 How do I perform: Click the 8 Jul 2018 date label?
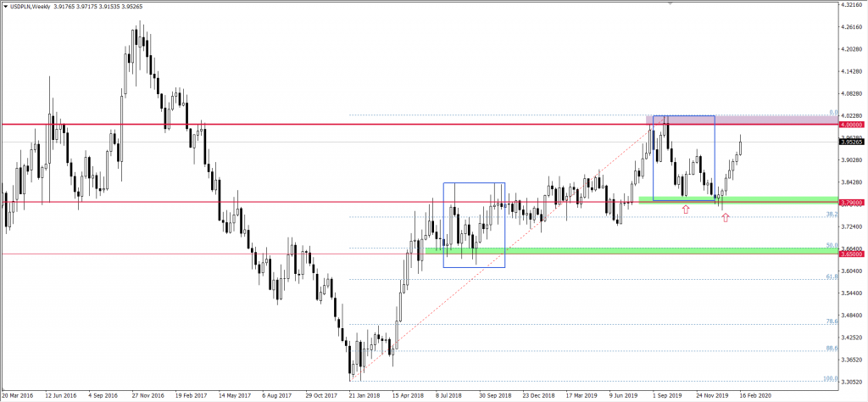coord(448,396)
